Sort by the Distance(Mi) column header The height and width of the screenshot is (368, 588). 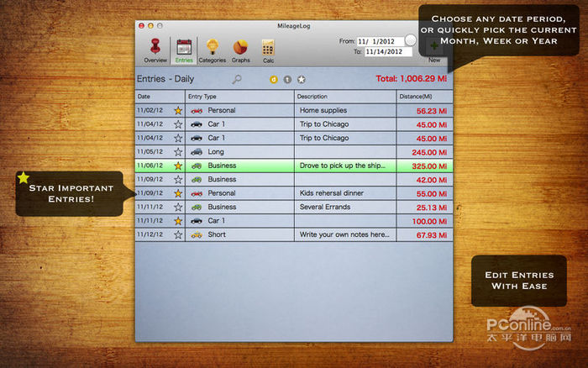pyautogui.click(x=425, y=97)
